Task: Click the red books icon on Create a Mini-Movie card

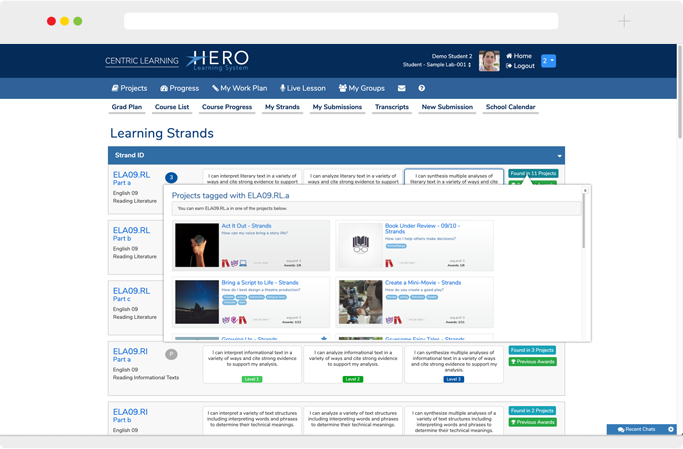Action: (x=398, y=320)
